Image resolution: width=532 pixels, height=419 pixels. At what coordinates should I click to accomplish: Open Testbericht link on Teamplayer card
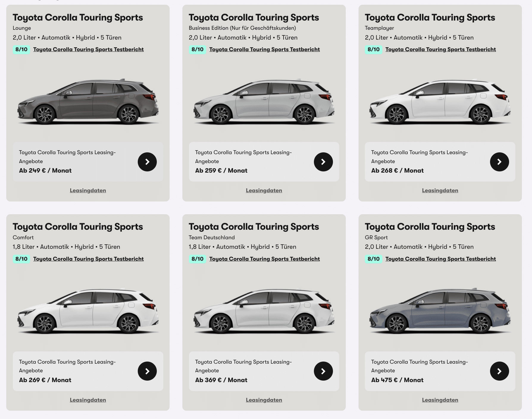pyautogui.click(x=441, y=49)
